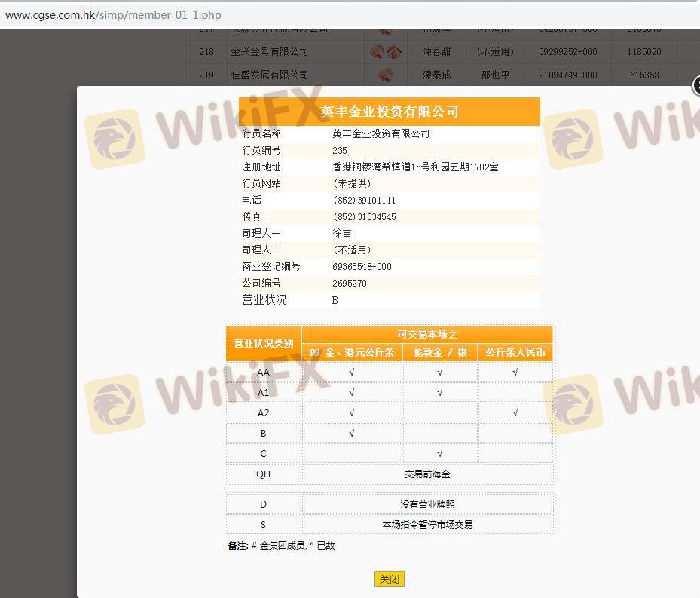Click the browser address bar URL
700x598 pixels.
113,15
